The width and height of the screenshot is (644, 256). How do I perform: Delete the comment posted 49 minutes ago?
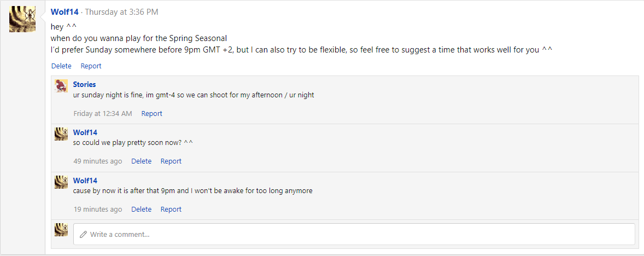[141, 161]
